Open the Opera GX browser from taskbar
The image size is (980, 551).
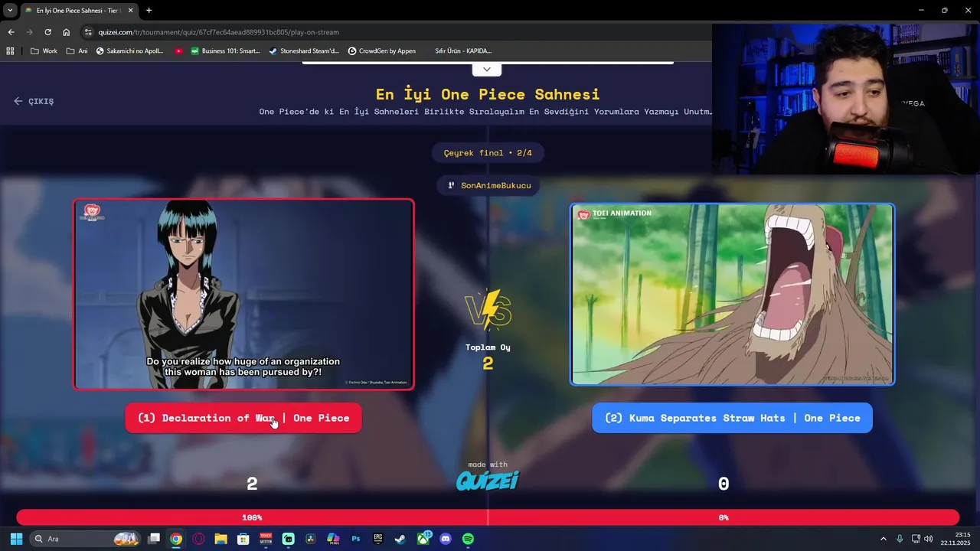coord(199,539)
